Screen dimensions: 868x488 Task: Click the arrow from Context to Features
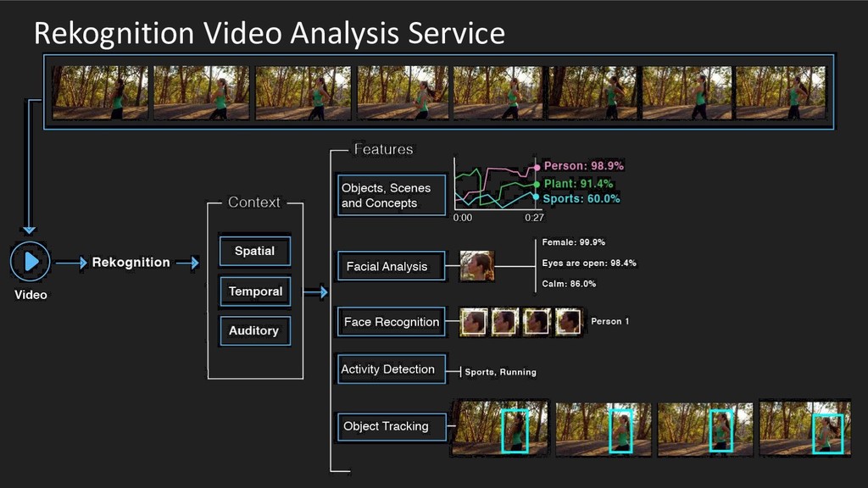316,292
